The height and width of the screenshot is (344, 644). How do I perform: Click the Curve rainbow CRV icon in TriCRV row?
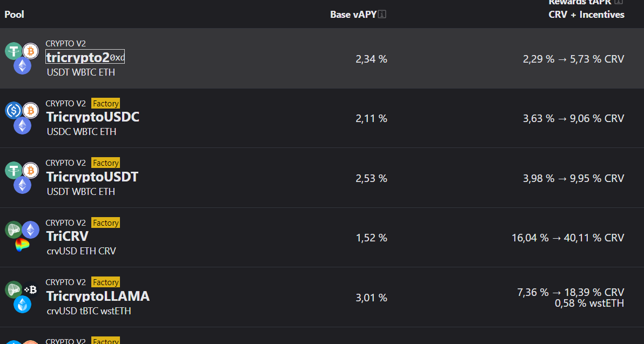point(22,245)
